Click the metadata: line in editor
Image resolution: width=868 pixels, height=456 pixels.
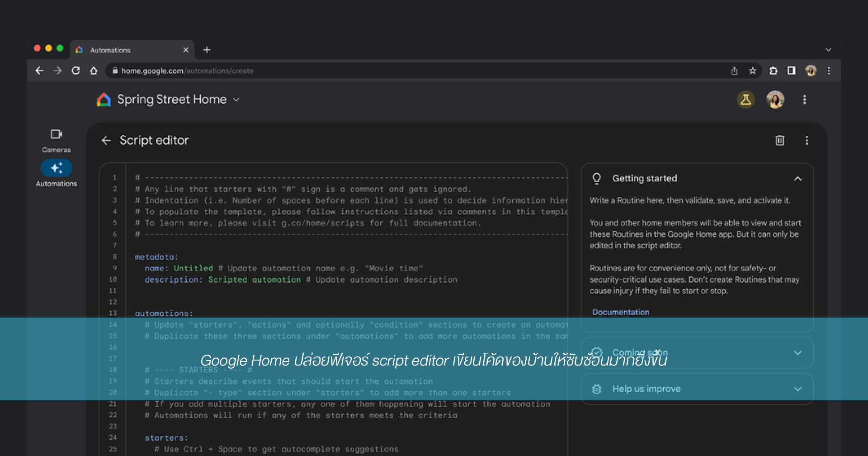(156, 257)
